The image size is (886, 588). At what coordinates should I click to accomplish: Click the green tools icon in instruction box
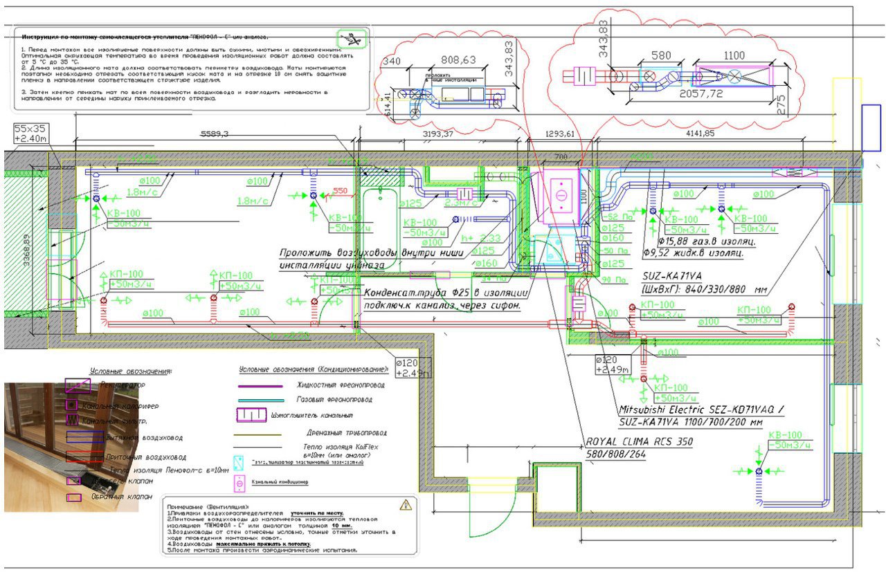(x=352, y=39)
